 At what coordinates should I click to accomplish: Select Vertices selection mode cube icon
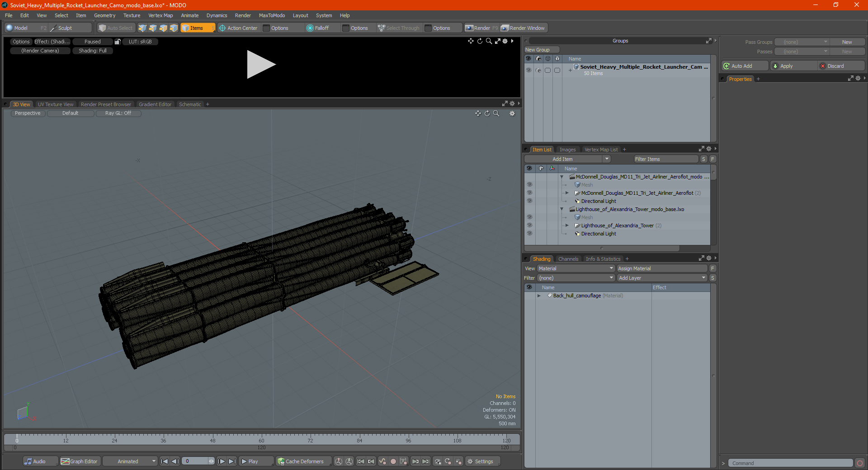click(142, 28)
